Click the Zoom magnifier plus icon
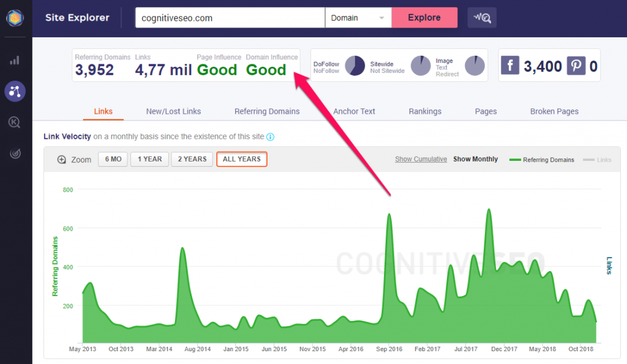 62,160
